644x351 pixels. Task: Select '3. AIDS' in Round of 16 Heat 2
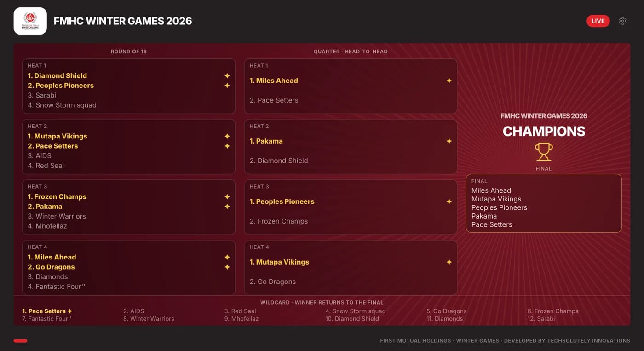coord(40,155)
